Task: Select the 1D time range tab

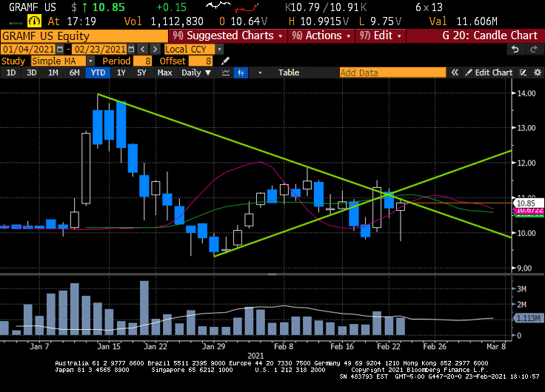Action: pyautogui.click(x=11, y=72)
